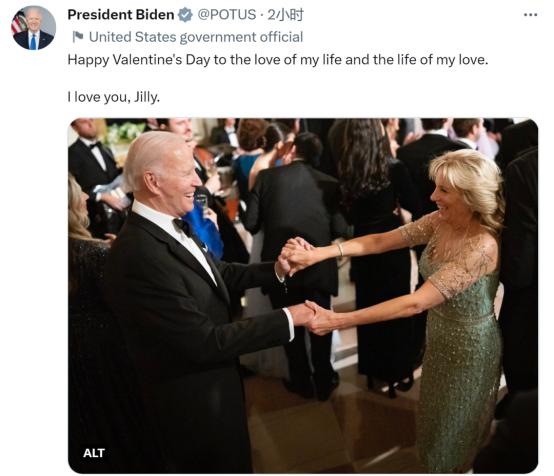The image size is (554, 476).
Task: Open the ALT image description badge
Action: pos(94,453)
